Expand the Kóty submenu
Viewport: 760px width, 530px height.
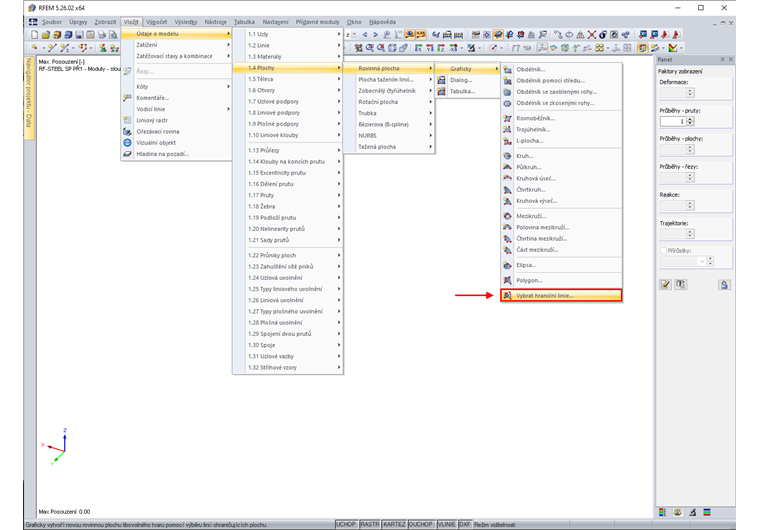point(176,86)
